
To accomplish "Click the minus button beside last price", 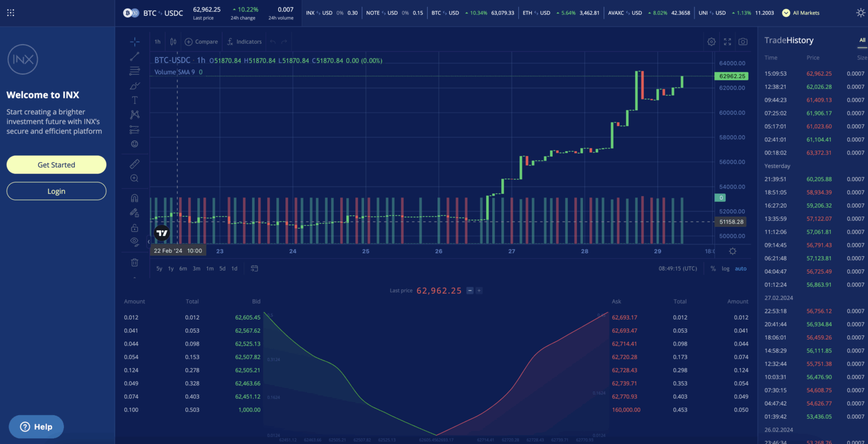I will point(470,291).
